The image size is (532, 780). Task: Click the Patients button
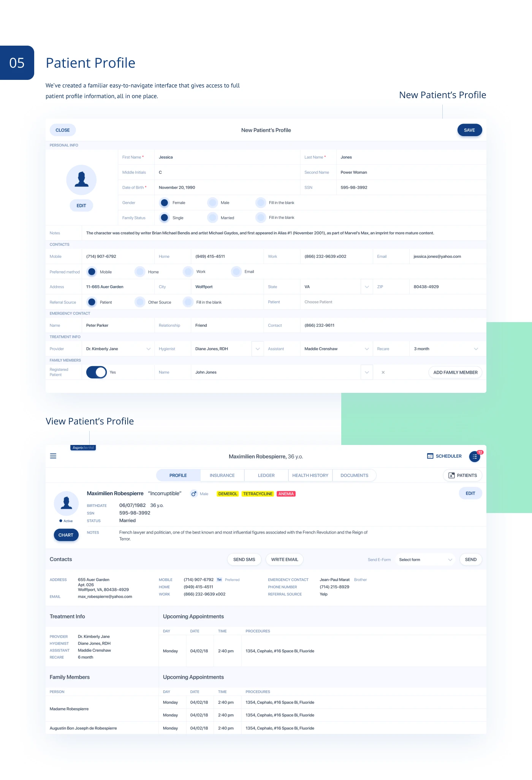coord(462,475)
